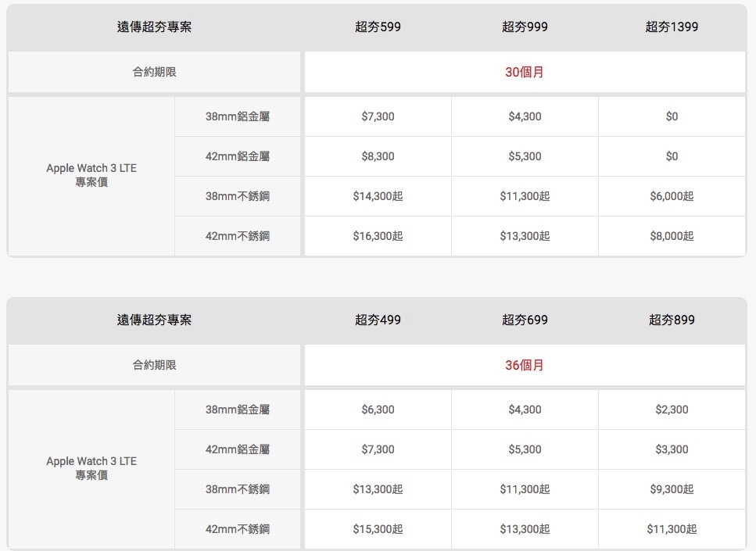Click the 超夯599 plan column header
Image resolution: width=756 pixels, height=551 pixels.
(x=378, y=27)
